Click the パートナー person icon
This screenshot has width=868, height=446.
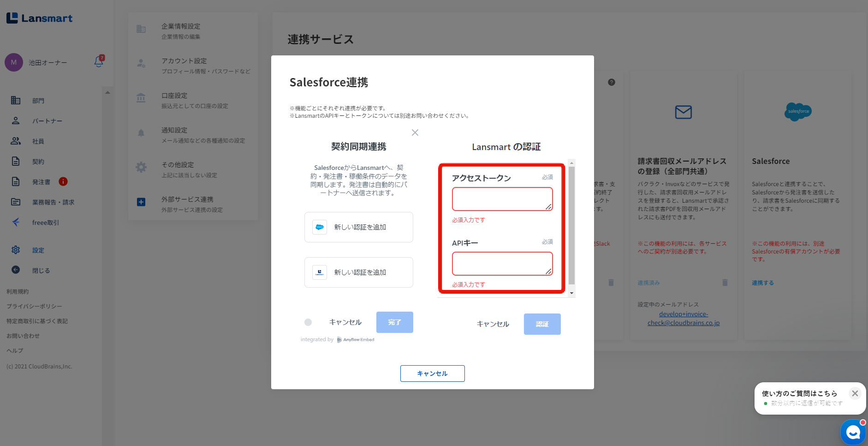click(x=16, y=121)
